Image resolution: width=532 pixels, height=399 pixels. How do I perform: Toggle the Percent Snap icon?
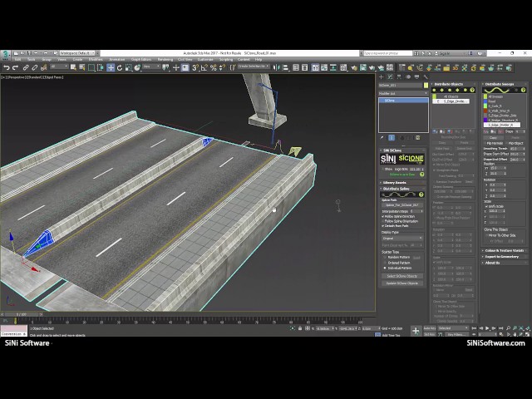[213, 68]
